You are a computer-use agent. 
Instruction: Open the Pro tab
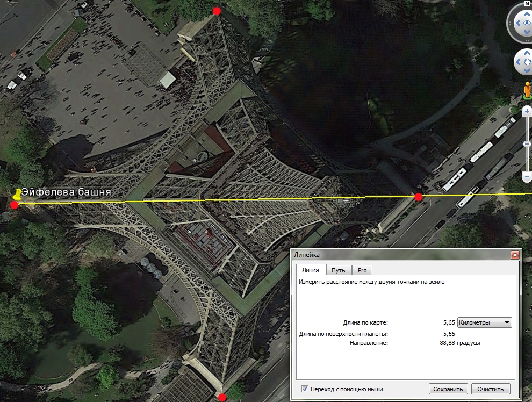(362, 270)
